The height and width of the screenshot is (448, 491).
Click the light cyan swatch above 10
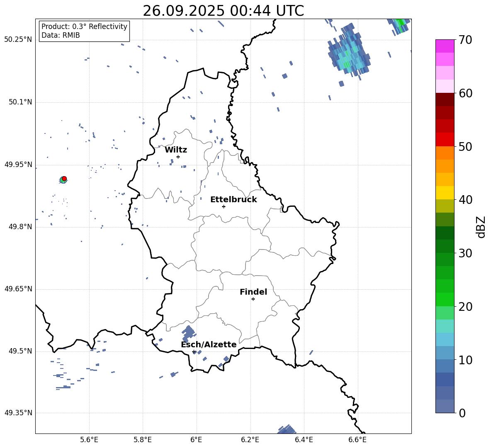[x=445, y=339]
